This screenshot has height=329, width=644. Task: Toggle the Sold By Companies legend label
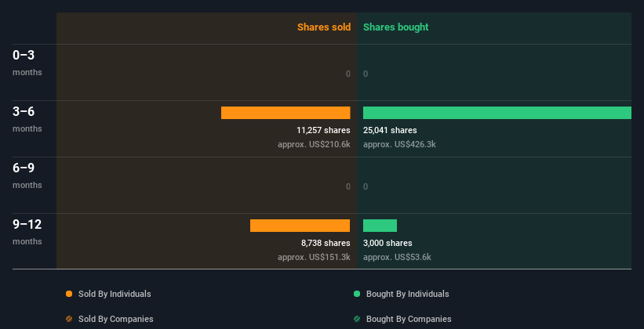[116, 319]
